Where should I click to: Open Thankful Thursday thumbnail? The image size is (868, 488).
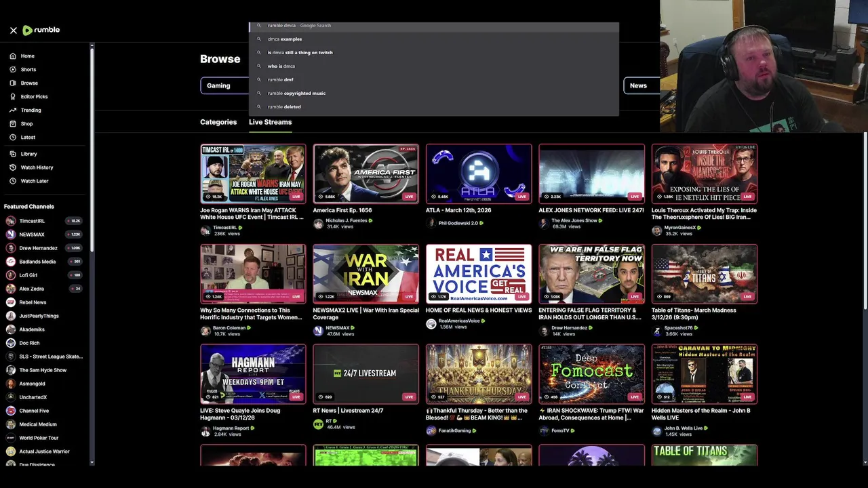tap(479, 374)
